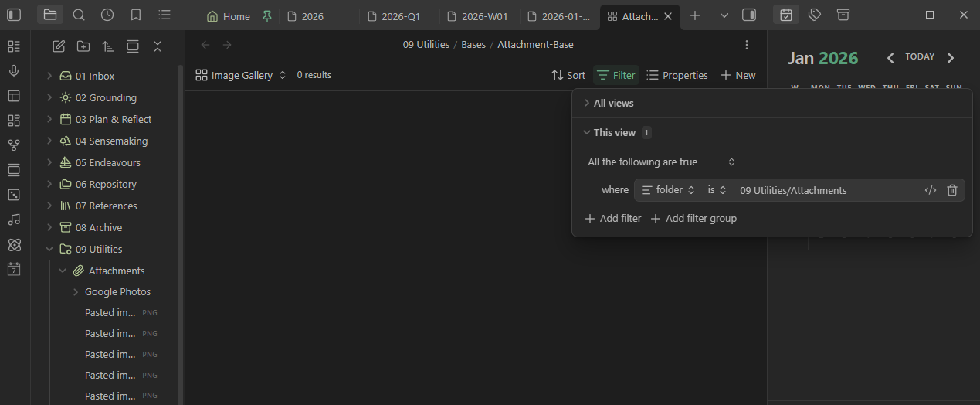Click the microphone audio recorder icon
Screen dimensions: 980x405
pyautogui.click(x=14, y=71)
